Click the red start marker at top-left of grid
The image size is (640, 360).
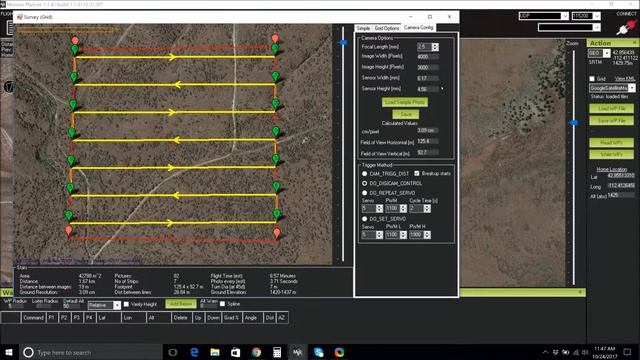75,40
